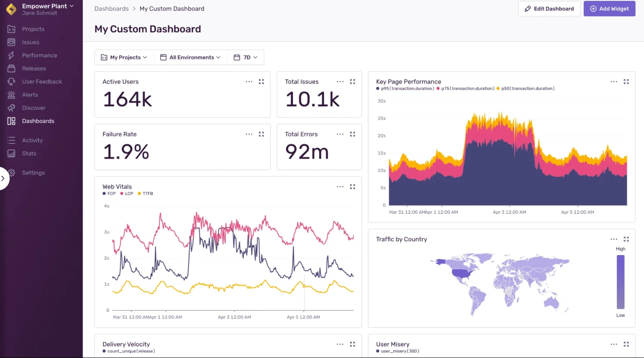The width and height of the screenshot is (644, 358).
Task: Click the Edit Dashboard button
Action: pyautogui.click(x=549, y=9)
